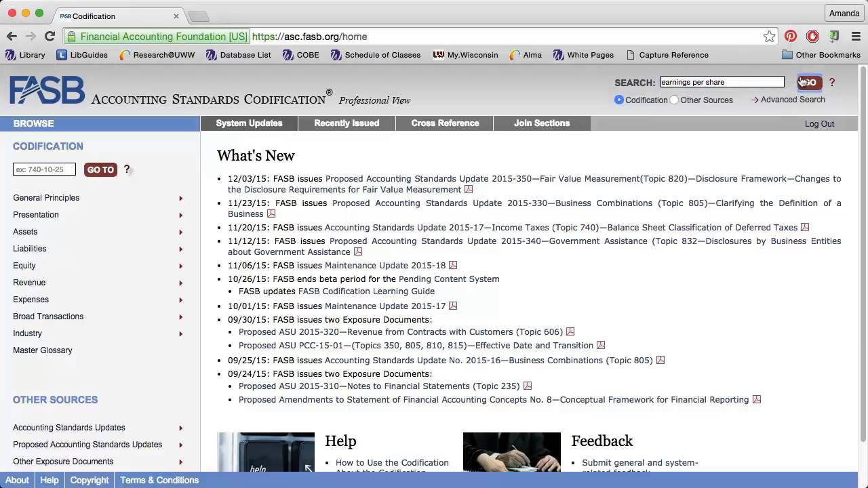The width and height of the screenshot is (868, 488).
Task: Open the My.Wisconsin bookmark
Action: point(466,55)
